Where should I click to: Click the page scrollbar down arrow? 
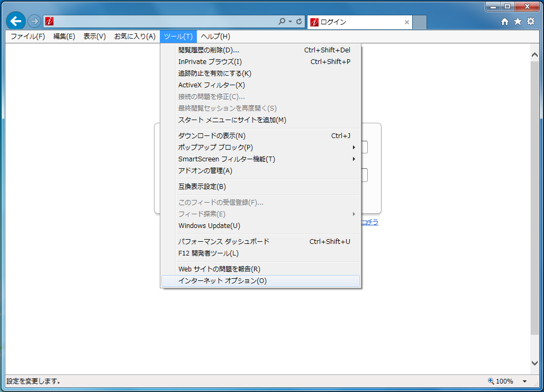(534, 363)
